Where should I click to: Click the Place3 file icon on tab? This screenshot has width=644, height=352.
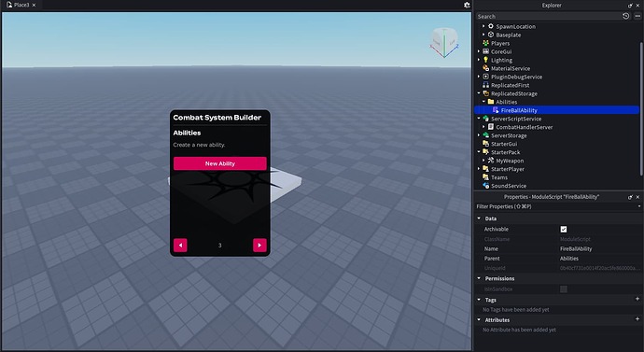pos(9,5)
